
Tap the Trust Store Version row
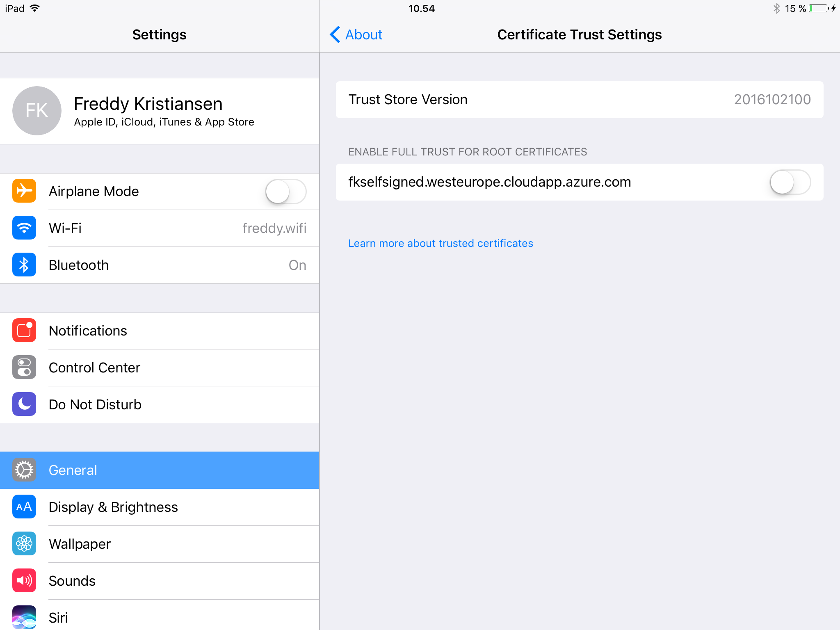pos(579,100)
